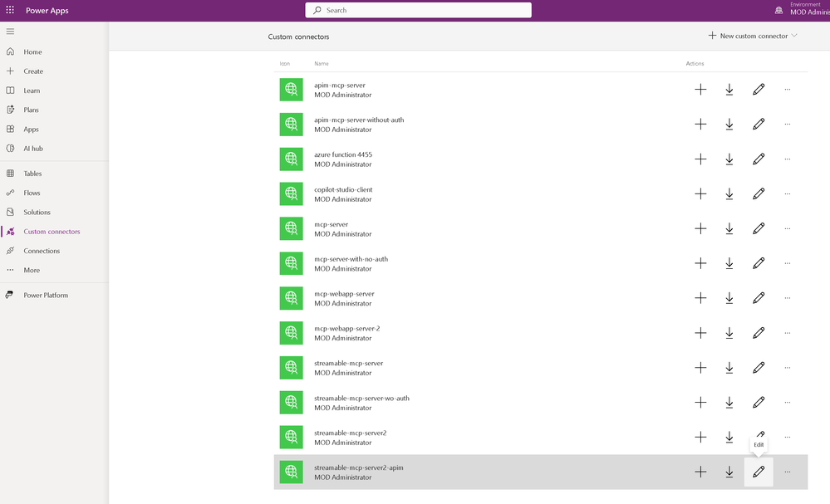Create connection for azure function 4455
Screen dimensions: 830x504
point(700,159)
